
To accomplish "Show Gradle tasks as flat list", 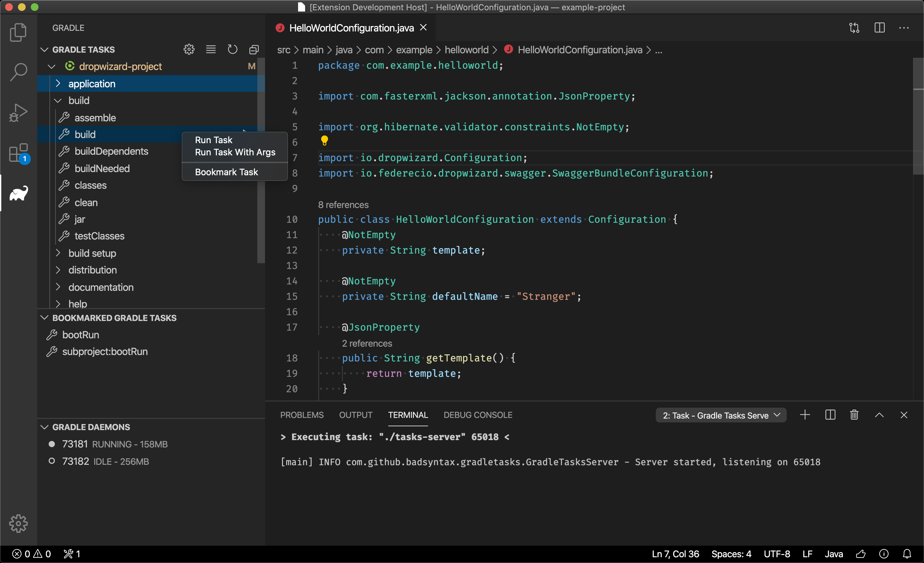I will click(x=211, y=49).
